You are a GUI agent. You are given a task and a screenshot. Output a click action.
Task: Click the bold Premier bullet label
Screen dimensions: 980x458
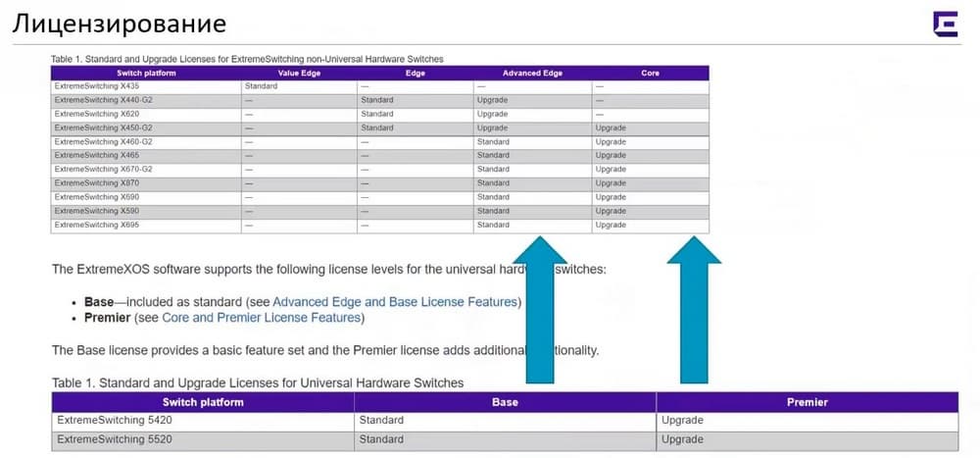108,318
